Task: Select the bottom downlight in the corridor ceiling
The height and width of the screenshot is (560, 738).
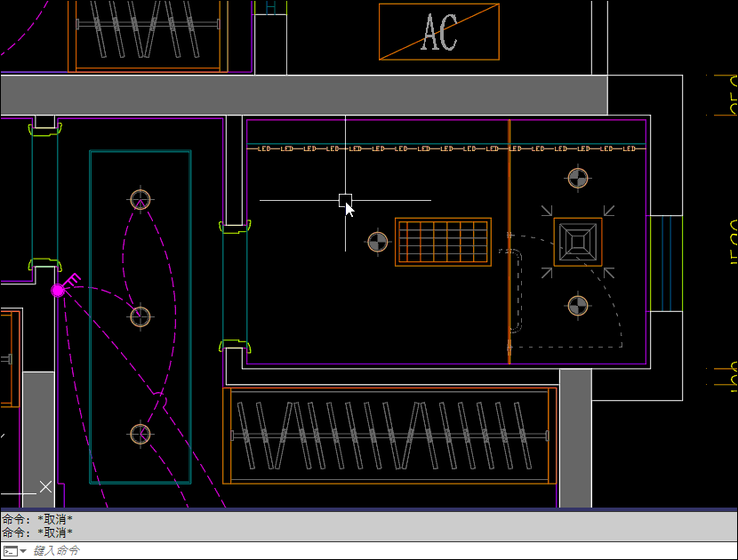Action: 140,434
